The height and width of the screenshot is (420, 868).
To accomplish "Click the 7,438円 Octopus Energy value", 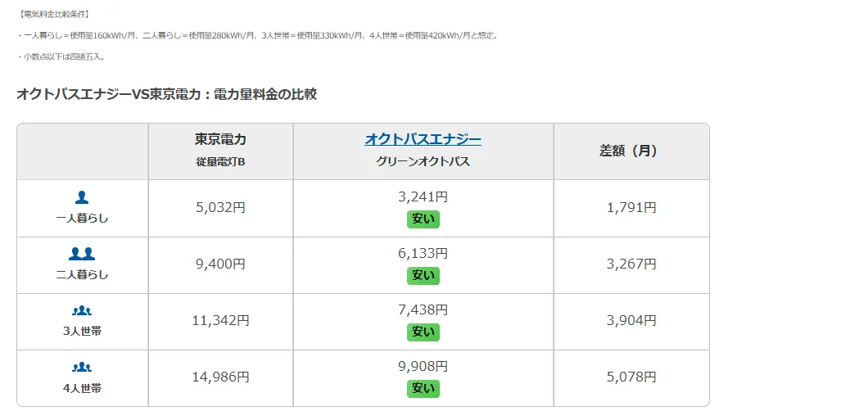I will 423,309.
